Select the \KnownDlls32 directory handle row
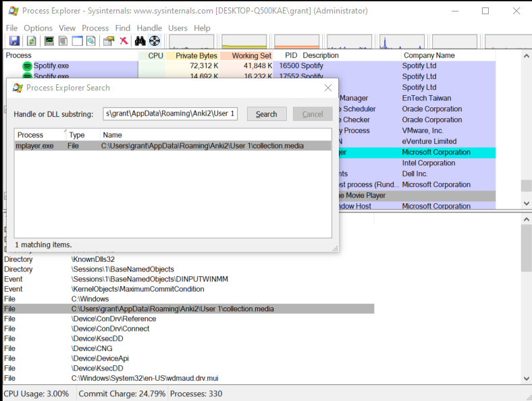Viewport: 532px width, 401px height. (189, 259)
